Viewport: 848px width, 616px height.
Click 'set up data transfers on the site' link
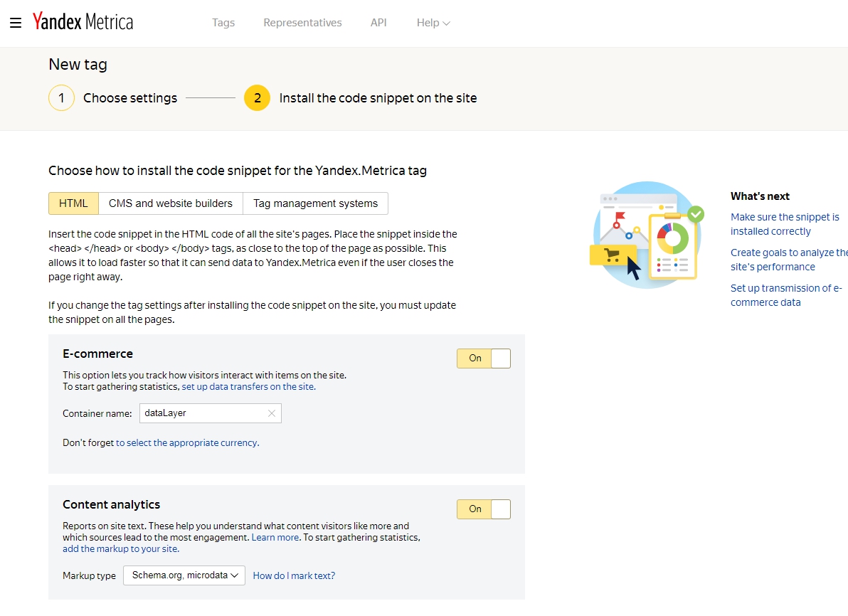click(x=248, y=387)
